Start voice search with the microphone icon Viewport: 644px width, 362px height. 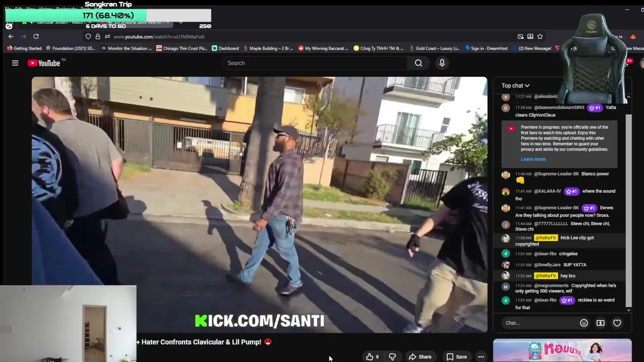click(x=442, y=63)
